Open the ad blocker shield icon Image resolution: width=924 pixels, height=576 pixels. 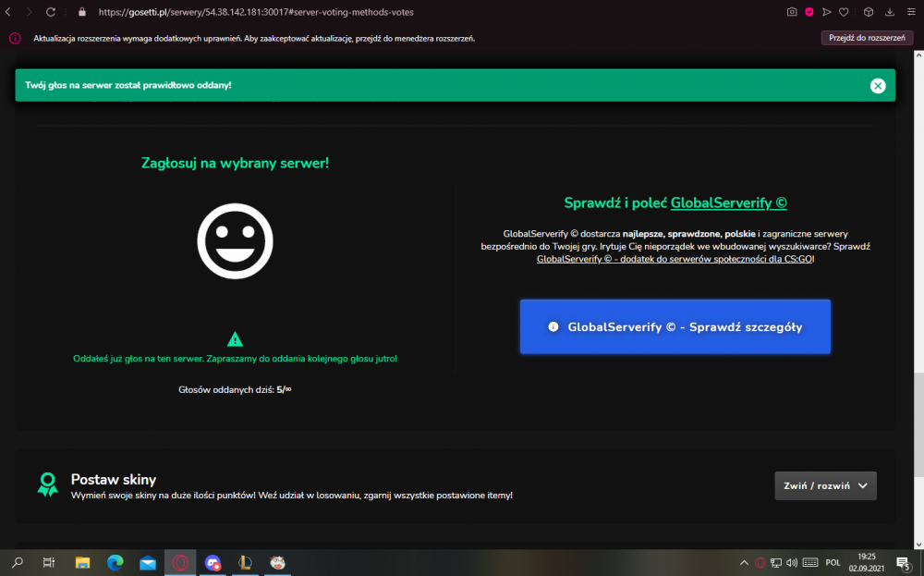(x=809, y=12)
